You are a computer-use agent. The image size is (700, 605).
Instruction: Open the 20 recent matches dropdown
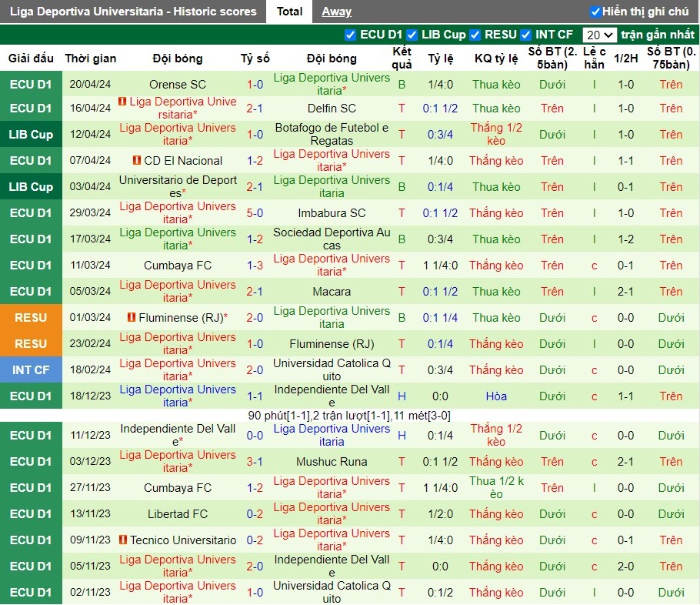pyautogui.click(x=599, y=35)
